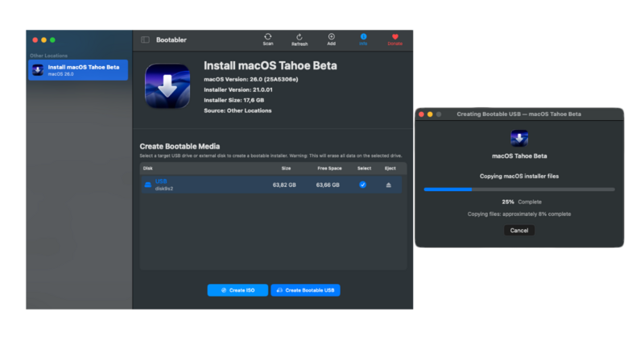The image size is (644, 341).
Task: Close the Bootabler main window
Action: (35, 40)
